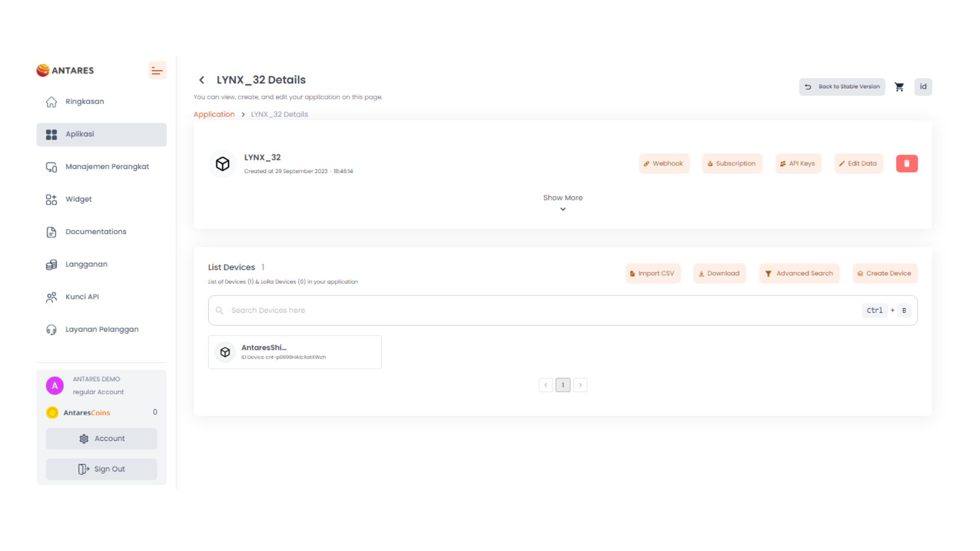
Task: Follow the Application breadcrumb link
Action: click(214, 114)
